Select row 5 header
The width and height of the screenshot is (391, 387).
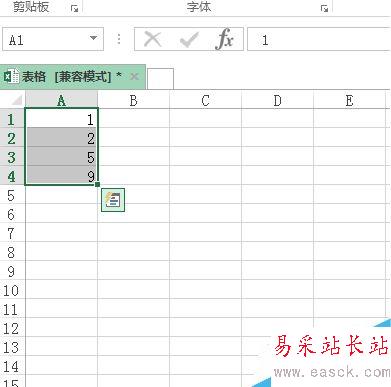click(x=12, y=194)
